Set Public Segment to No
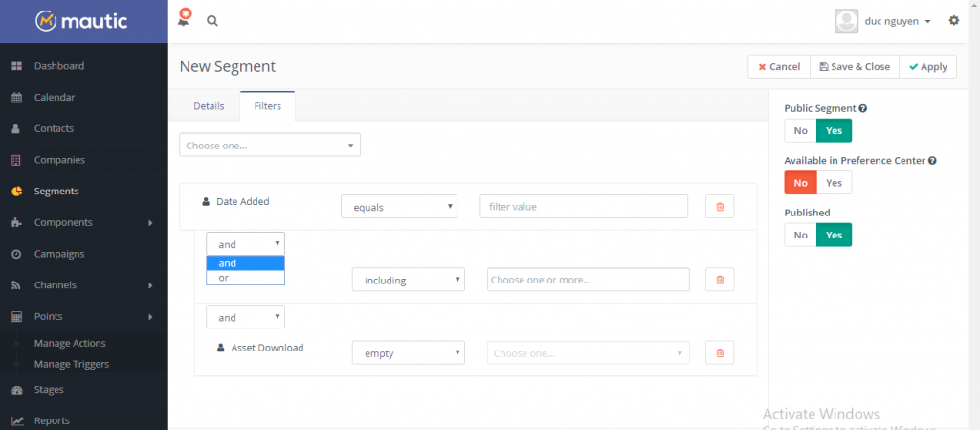This screenshot has height=430, width=980. (800, 131)
